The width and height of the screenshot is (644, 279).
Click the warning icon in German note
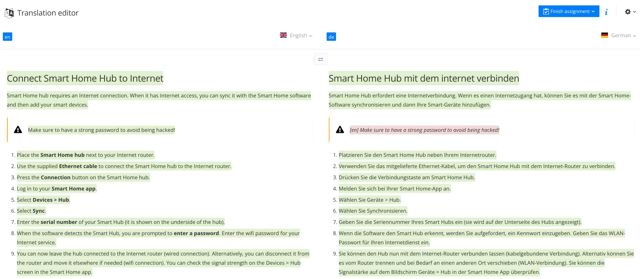[340, 130]
